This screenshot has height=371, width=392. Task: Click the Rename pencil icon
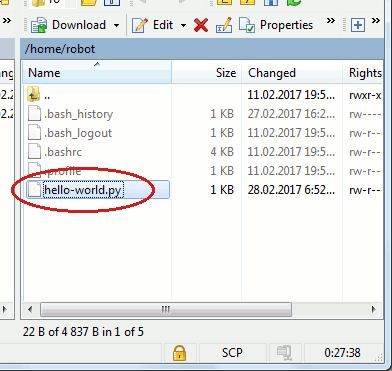pos(224,25)
